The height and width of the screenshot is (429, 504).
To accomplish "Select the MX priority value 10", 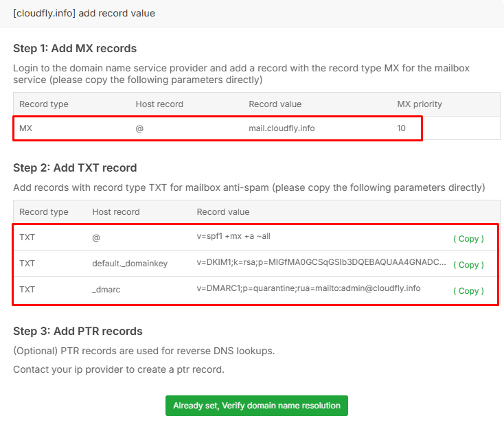I will point(401,128).
